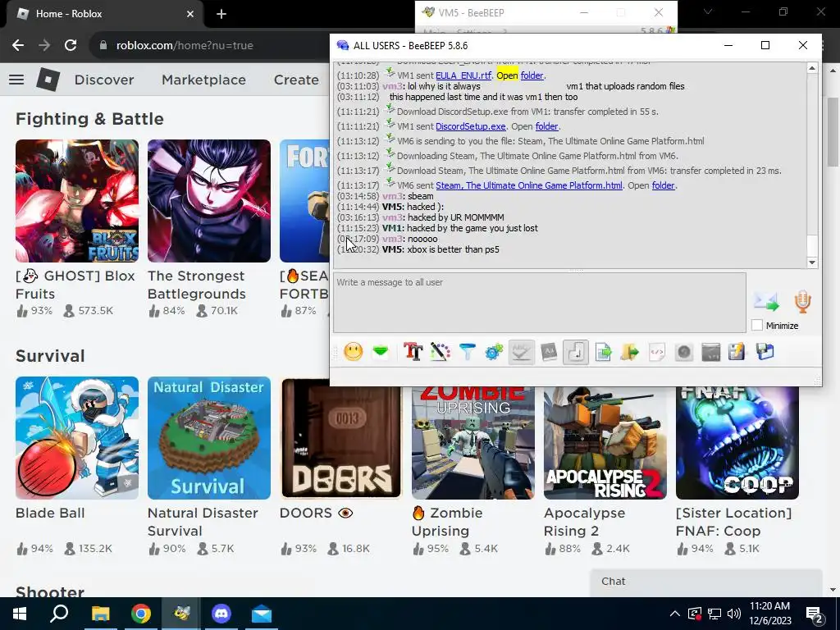Open folder link beside the Steam html file
This screenshot has height=630, width=840.
(663, 185)
